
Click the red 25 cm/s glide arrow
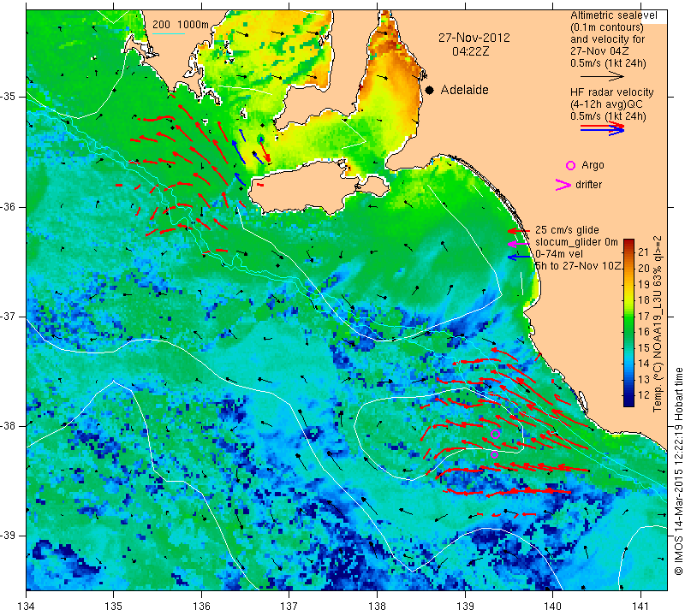click(x=519, y=231)
